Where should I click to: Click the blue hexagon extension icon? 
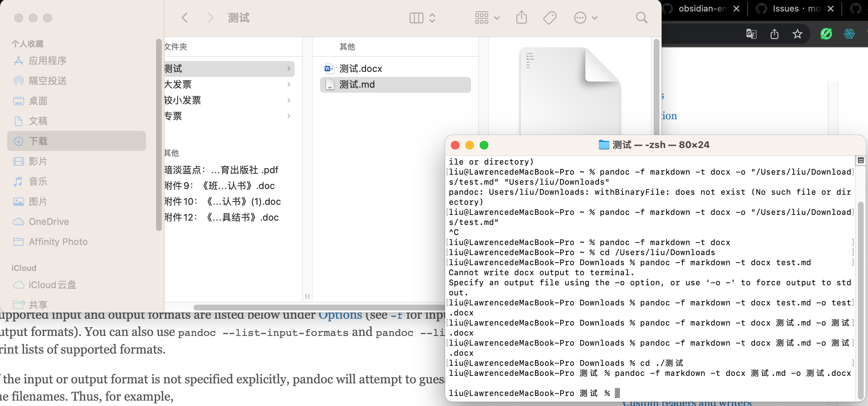click(x=849, y=34)
